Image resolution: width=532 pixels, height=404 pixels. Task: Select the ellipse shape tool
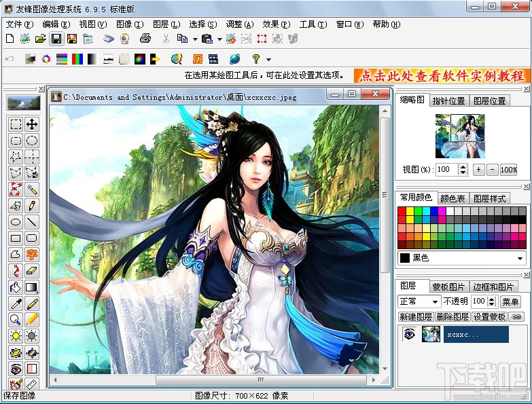coord(16,221)
